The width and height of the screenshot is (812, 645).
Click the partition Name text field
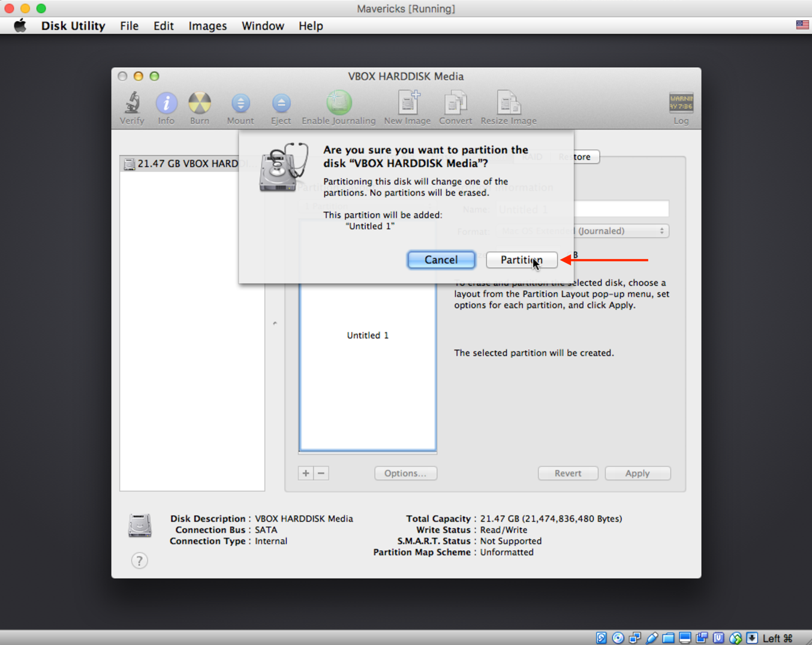point(621,209)
